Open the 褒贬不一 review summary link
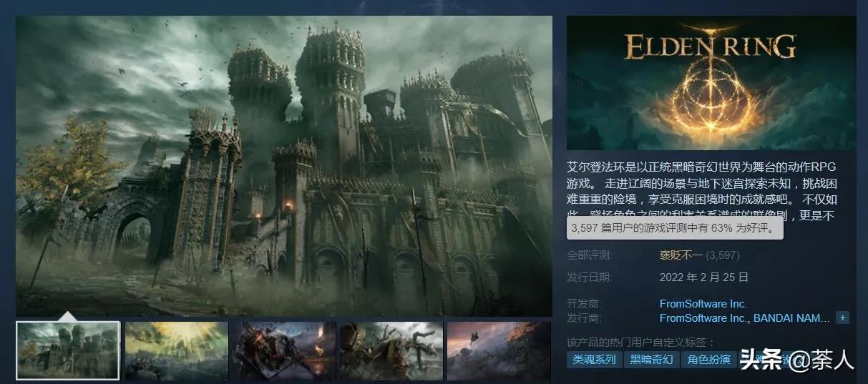Viewport: 868px width, 384px height. tap(681, 255)
